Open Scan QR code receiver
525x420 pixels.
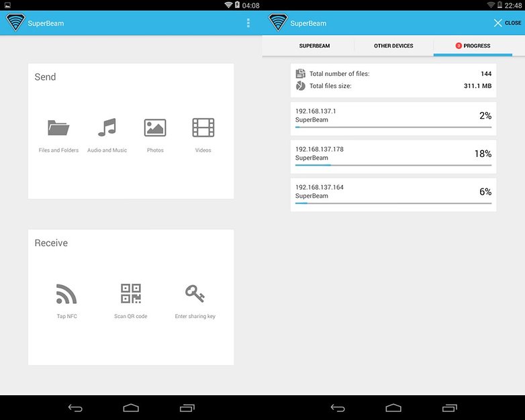pyautogui.click(x=131, y=301)
